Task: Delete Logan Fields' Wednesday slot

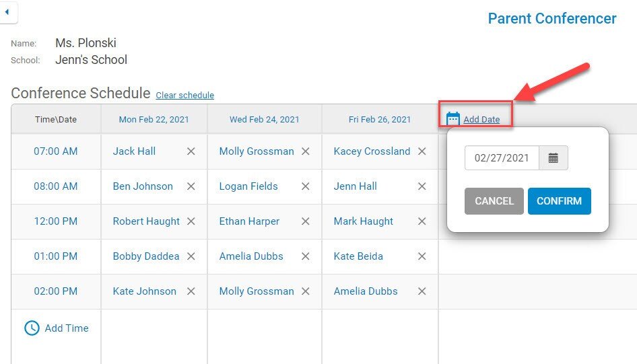Action: (306, 186)
